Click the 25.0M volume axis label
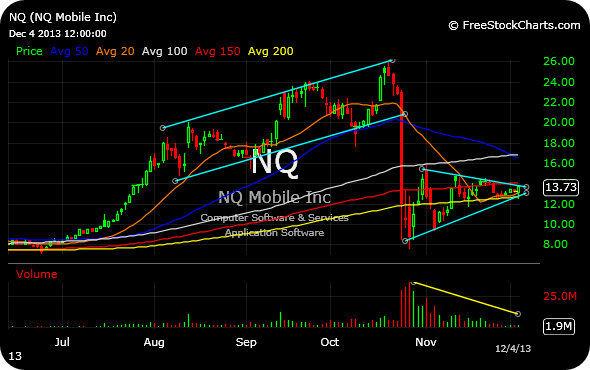 (560, 296)
